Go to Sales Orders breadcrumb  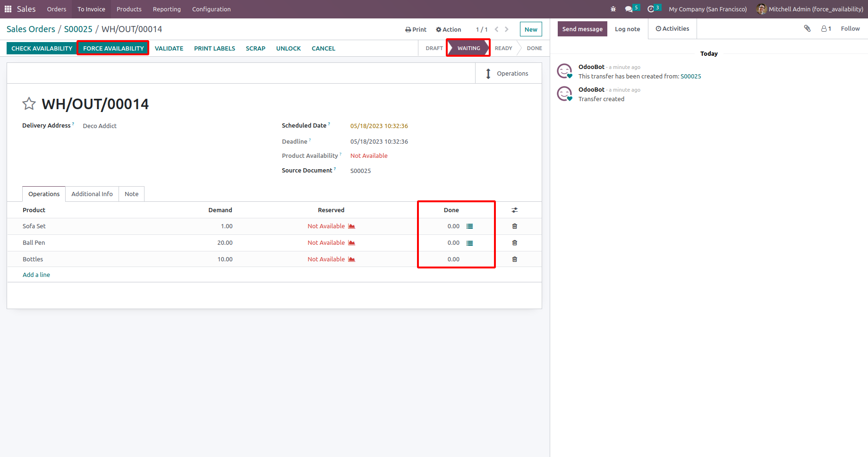[x=31, y=29]
